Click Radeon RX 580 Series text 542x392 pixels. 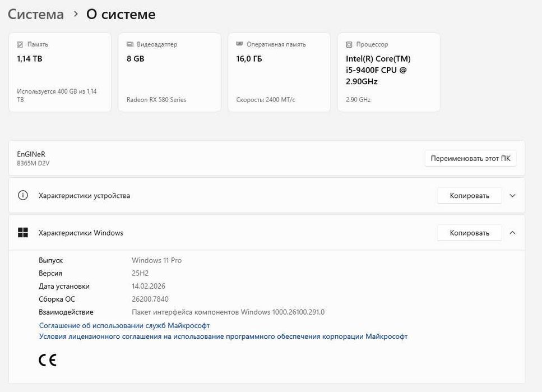(156, 100)
